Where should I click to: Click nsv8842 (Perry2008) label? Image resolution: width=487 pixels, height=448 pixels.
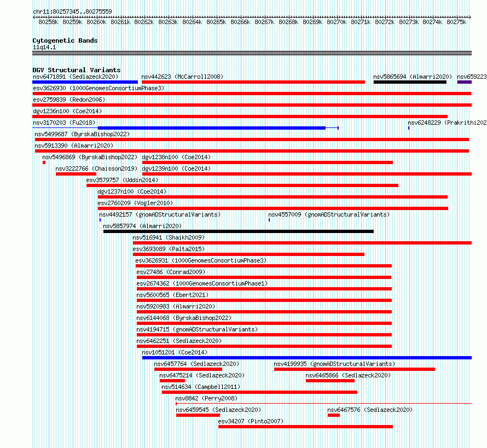point(206,398)
